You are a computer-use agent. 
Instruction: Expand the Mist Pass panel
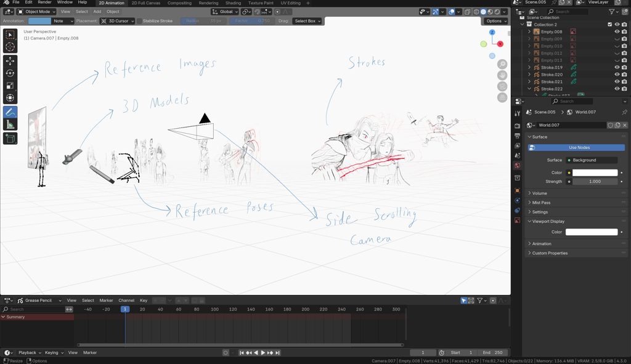tap(577, 202)
